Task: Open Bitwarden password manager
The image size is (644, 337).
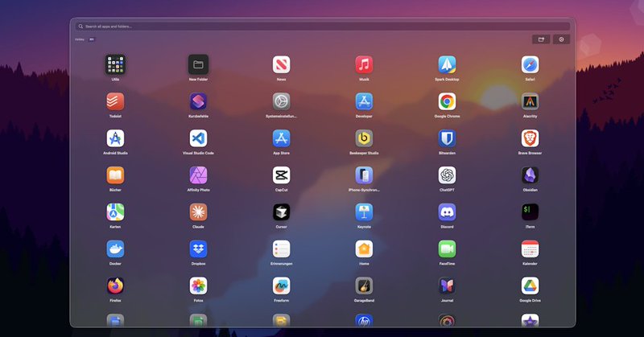Action: pos(448,138)
